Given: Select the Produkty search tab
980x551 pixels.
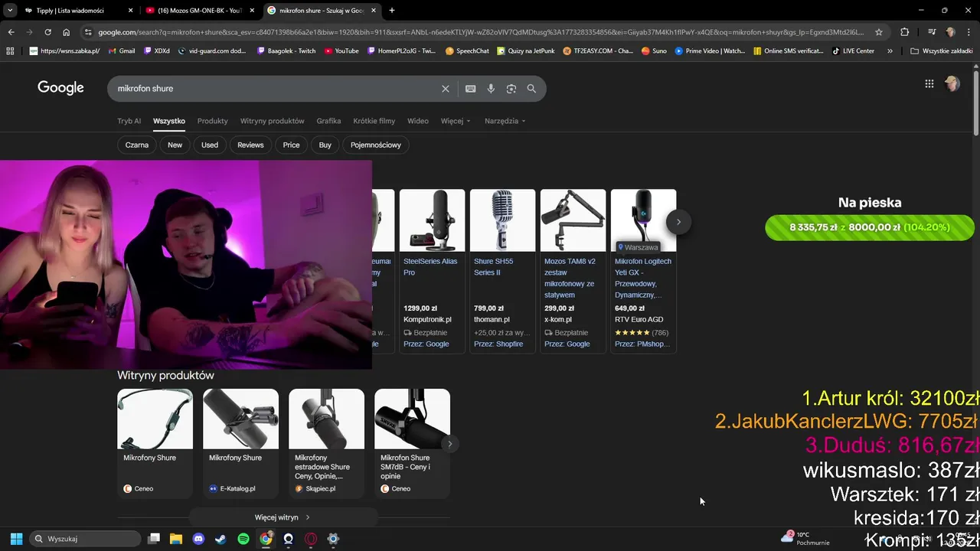Looking at the screenshot, I should [212, 121].
